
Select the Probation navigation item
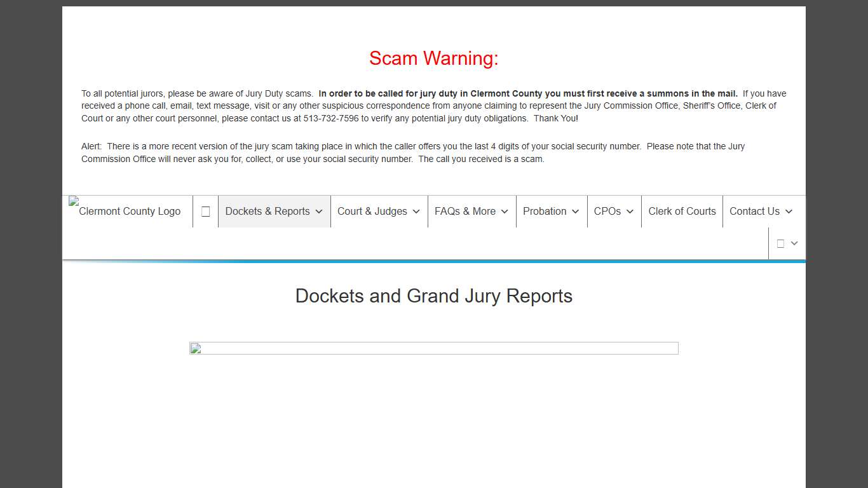pyautogui.click(x=546, y=212)
